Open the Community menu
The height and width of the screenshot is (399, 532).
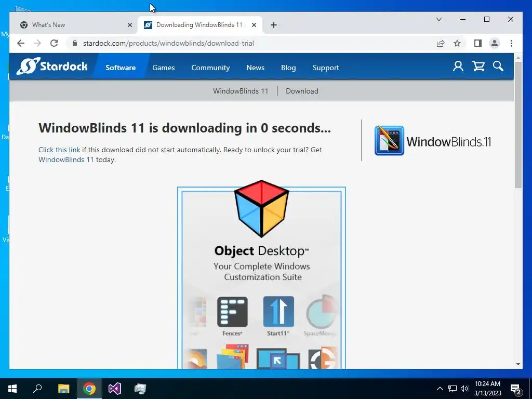[210, 68]
